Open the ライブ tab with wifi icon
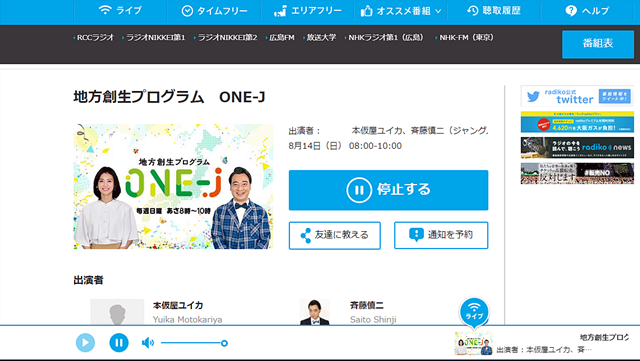Screen dimensions: 640x361 tap(120, 10)
